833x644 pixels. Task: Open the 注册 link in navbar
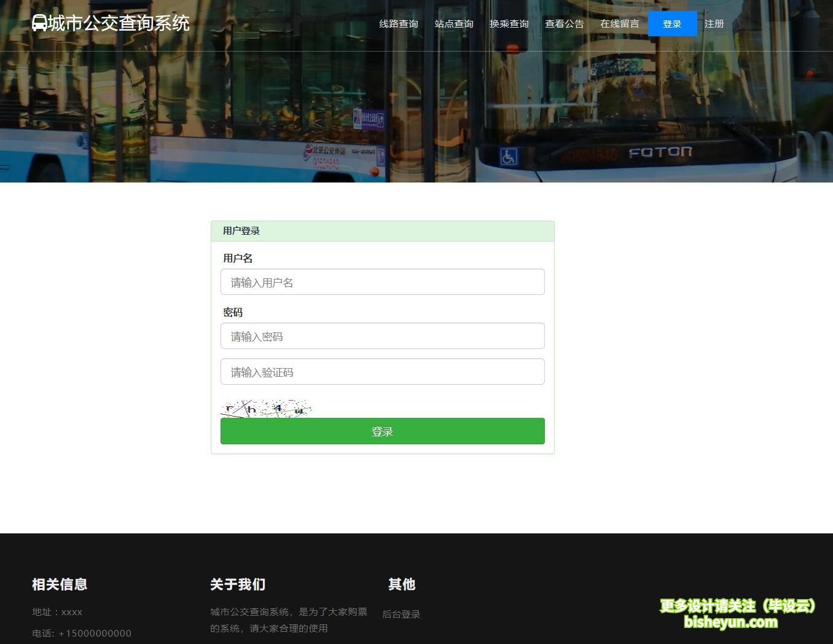[x=714, y=24]
